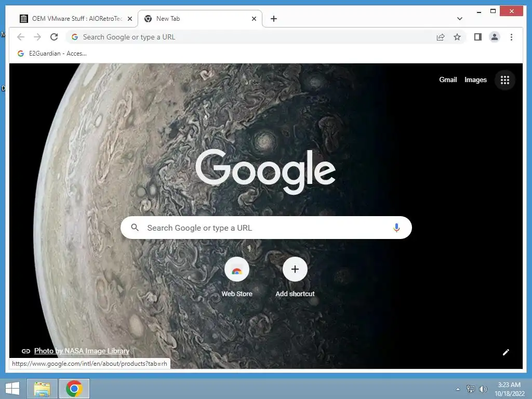
Task: Maximize the Chrome window
Action: [x=493, y=11]
